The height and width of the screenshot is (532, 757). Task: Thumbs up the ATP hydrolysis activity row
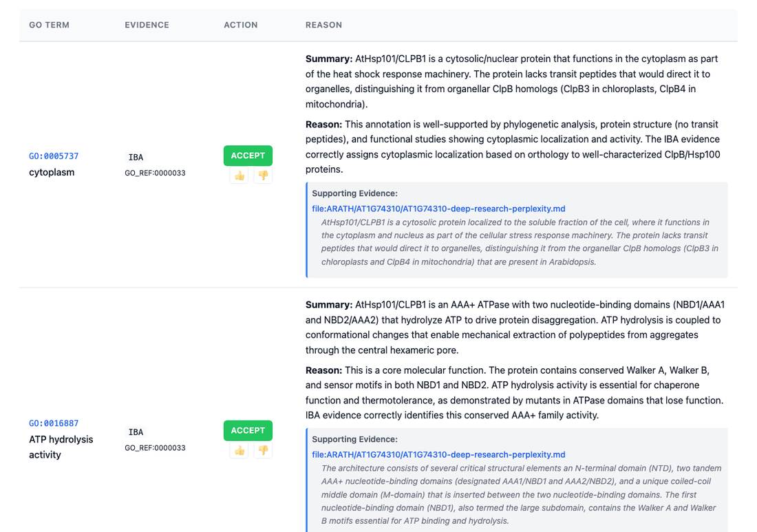pos(239,450)
